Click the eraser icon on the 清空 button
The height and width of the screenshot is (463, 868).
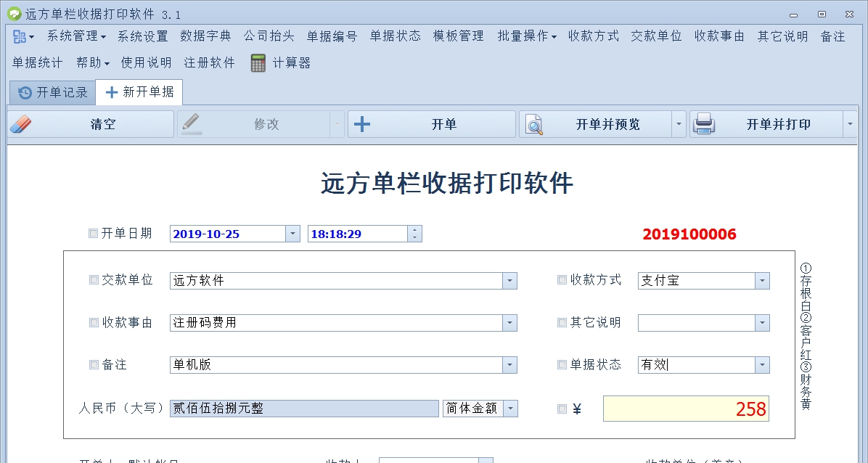[x=21, y=123]
